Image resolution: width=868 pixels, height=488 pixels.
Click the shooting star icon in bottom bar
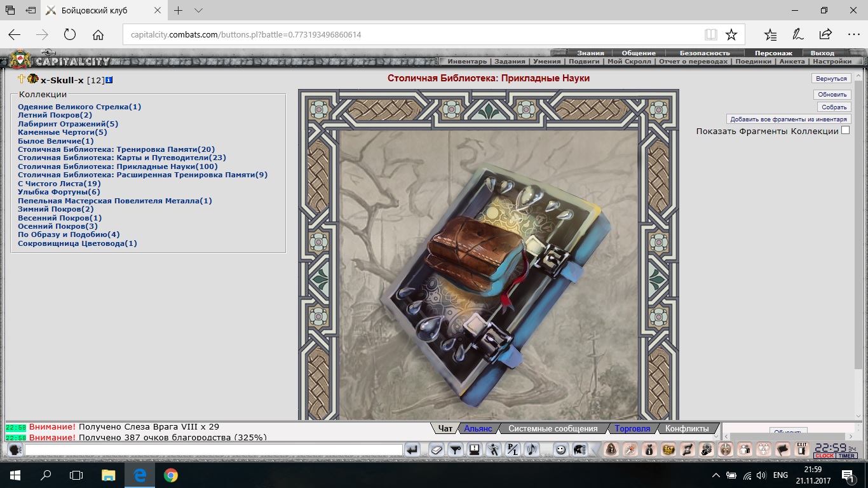[x=630, y=450]
